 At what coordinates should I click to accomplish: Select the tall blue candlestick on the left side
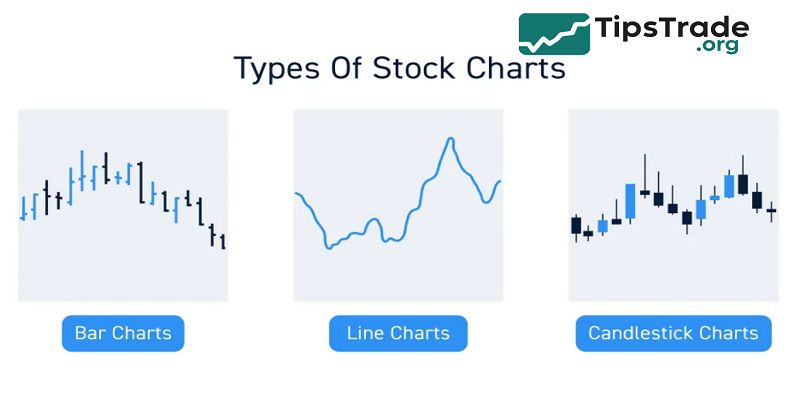click(x=630, y=200)
